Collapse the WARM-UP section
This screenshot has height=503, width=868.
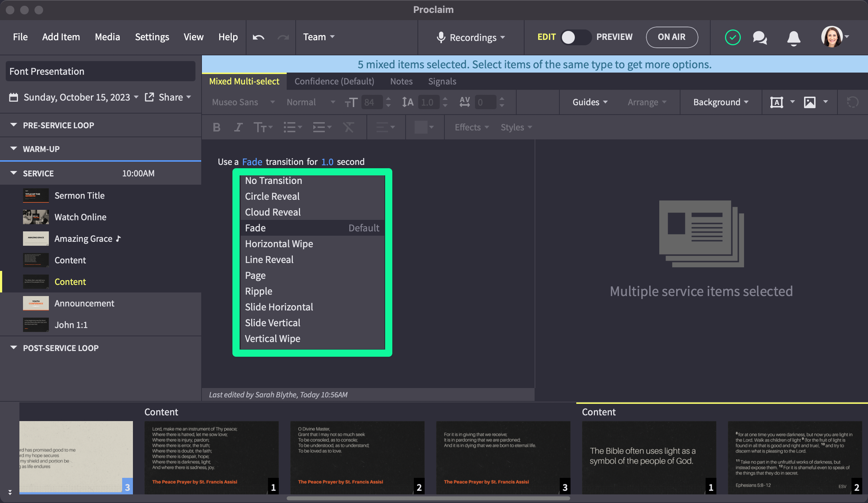(14, 149)
